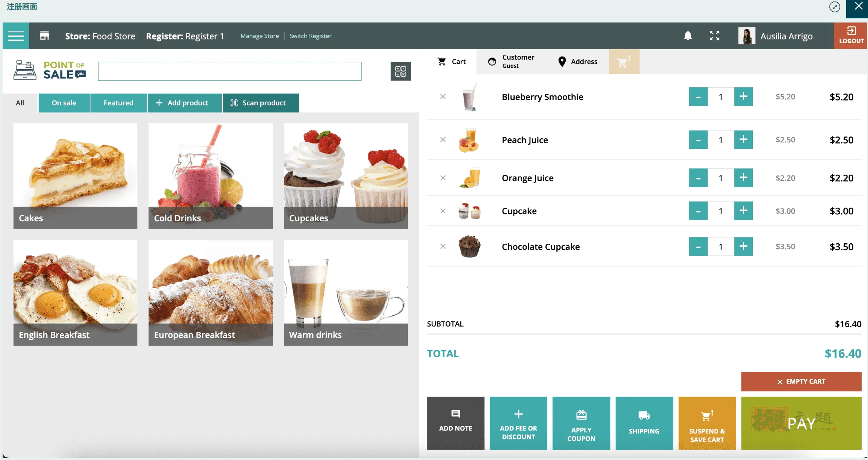Viewport: 868px width, 460px height.
Task: Remove Cupcake from cart
Action: click(443, 211)
